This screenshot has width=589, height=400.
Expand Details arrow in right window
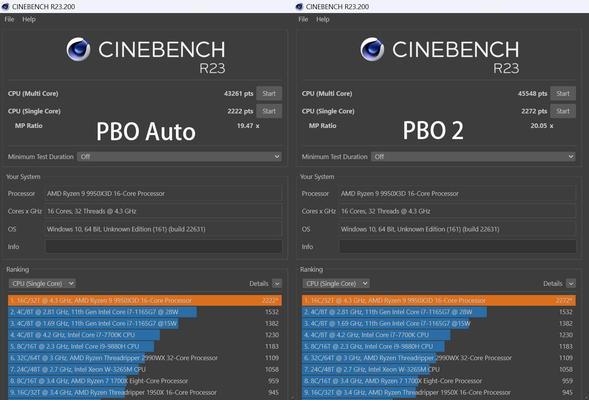(x=571, y=284)
